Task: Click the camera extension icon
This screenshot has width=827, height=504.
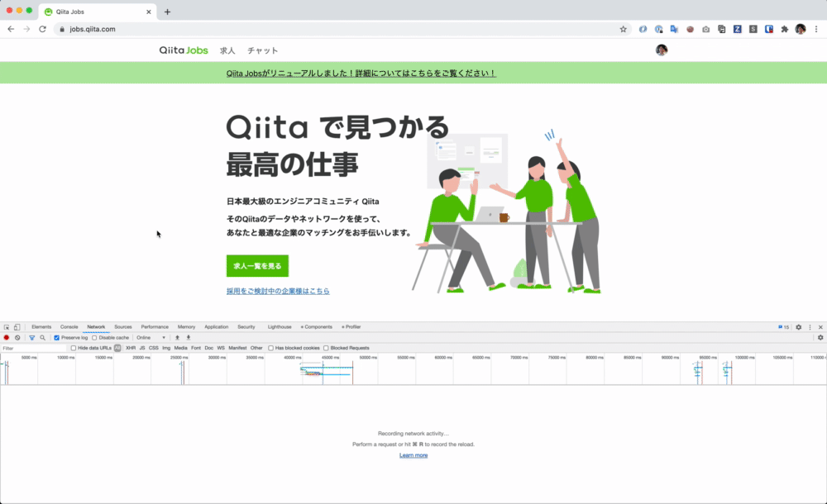Action: pyautogui.click(x=705, y=29)
